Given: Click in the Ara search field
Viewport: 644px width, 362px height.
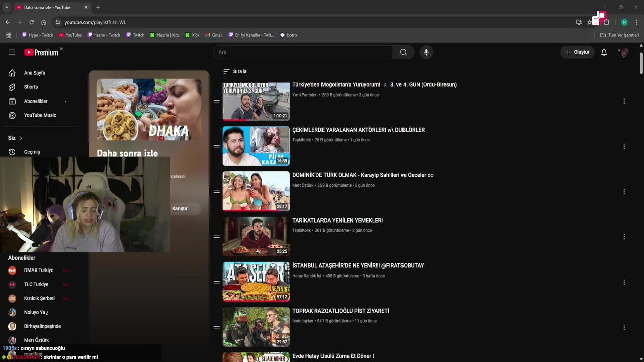Looking at the screenshot, I should (303, 52).
